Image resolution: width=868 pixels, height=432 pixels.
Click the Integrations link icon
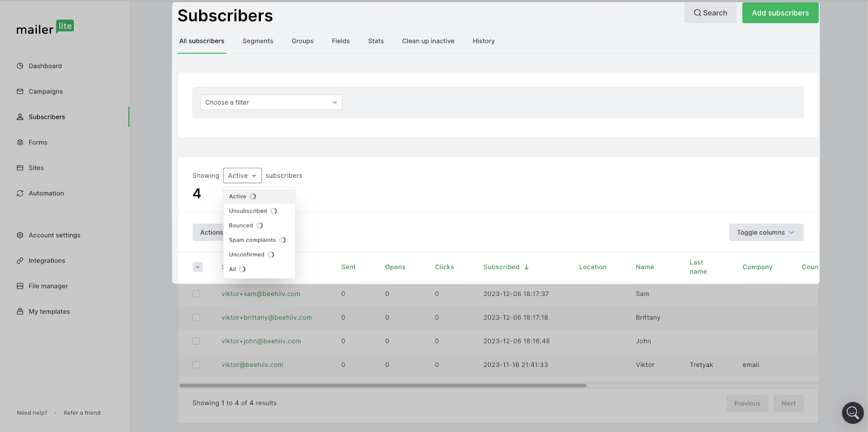20,261
